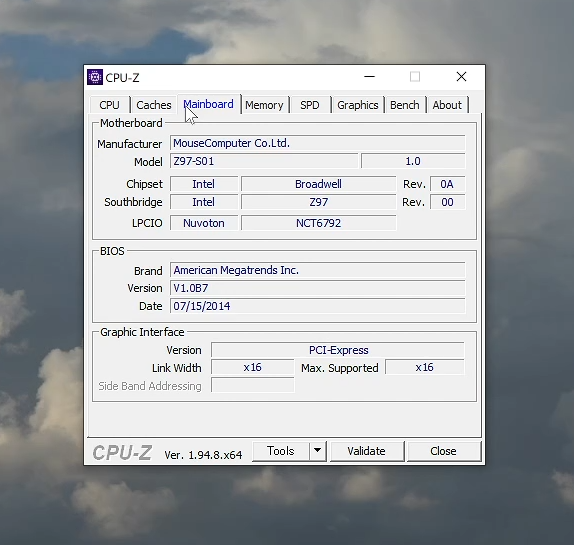This screenshot has height=545, width=574.
Task: Click the Model value Z97-S01
Action: [x=264, y=161]
